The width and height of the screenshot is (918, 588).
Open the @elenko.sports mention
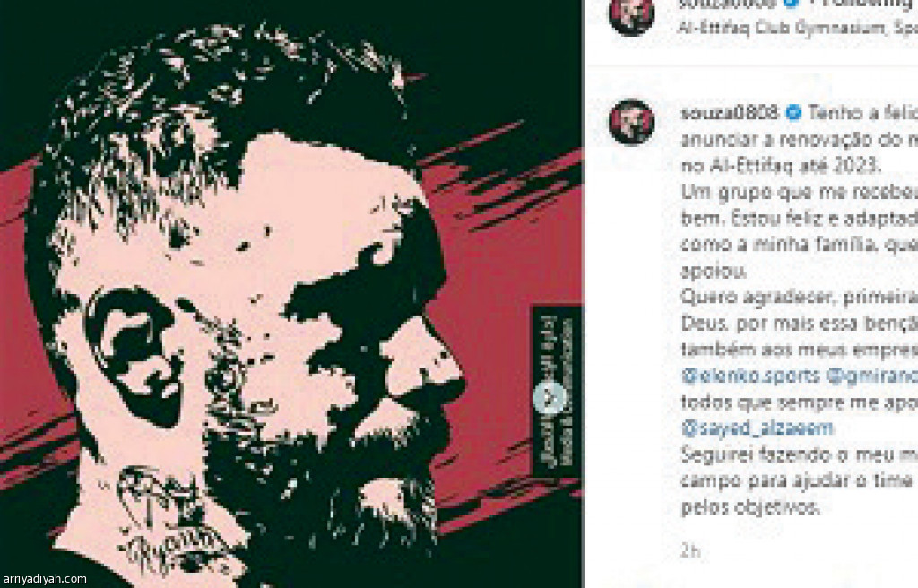tap(750, 375)
